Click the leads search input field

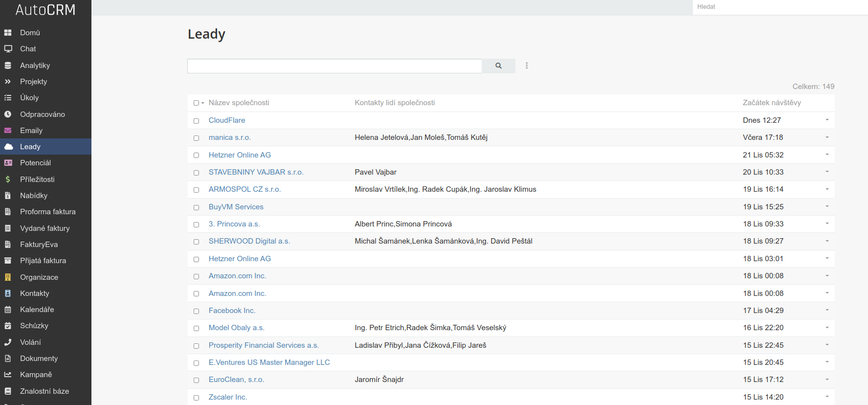click(334, 66)
